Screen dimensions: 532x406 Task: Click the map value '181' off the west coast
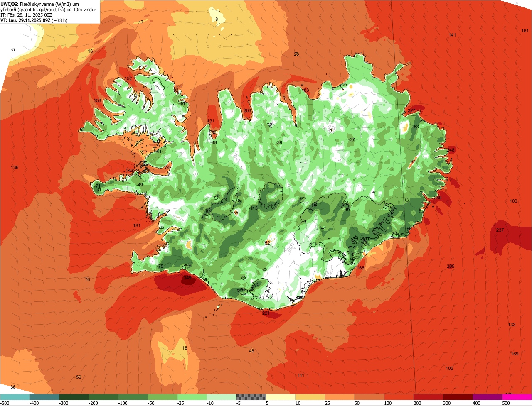(137, 225)
